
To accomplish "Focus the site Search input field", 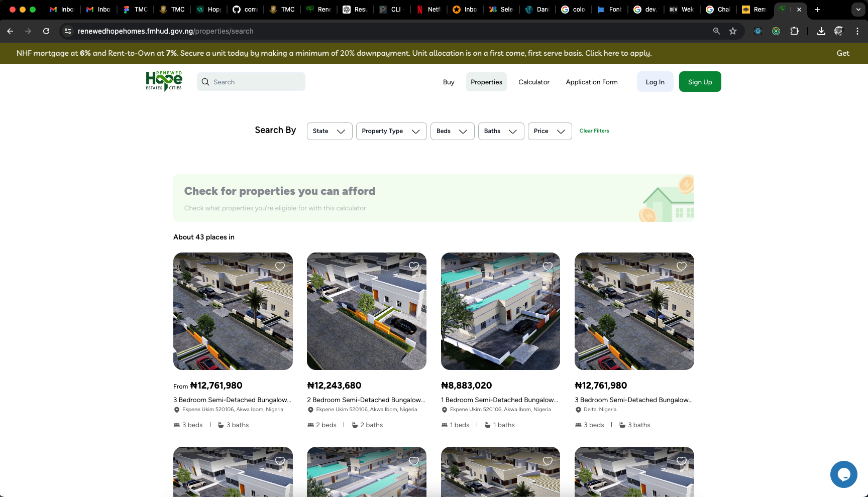I will (251, 82).
